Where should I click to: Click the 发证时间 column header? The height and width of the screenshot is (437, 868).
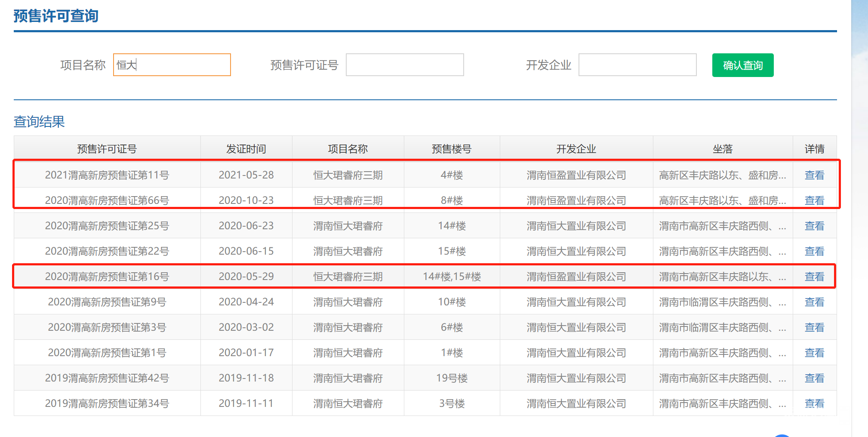[x=246, y=149]
